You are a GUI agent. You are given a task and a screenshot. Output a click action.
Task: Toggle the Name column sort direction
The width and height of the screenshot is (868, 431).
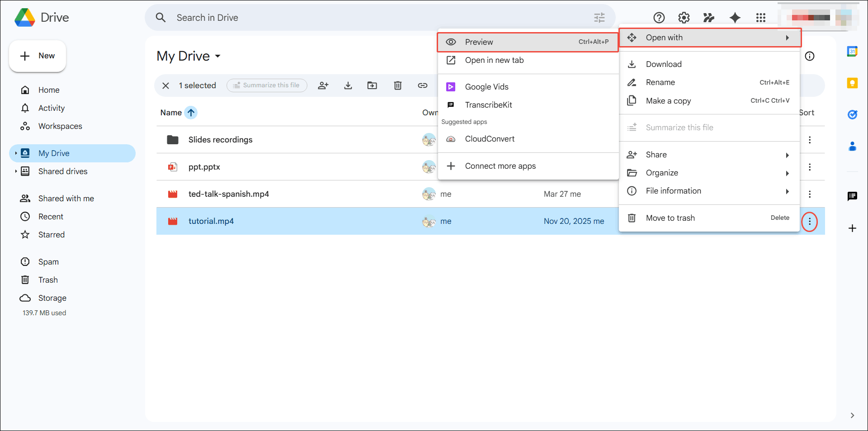coord(191,113)
